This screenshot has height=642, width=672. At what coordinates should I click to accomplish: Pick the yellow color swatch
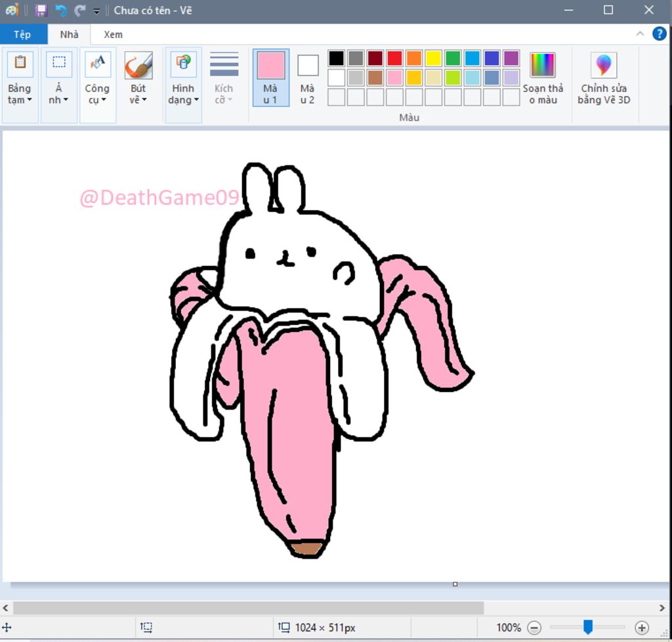point(433,58)
